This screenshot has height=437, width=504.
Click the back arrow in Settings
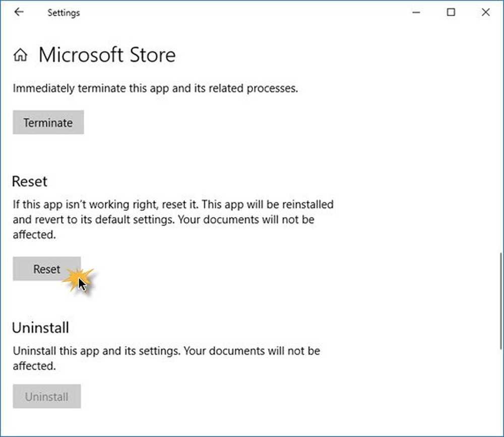19,13
